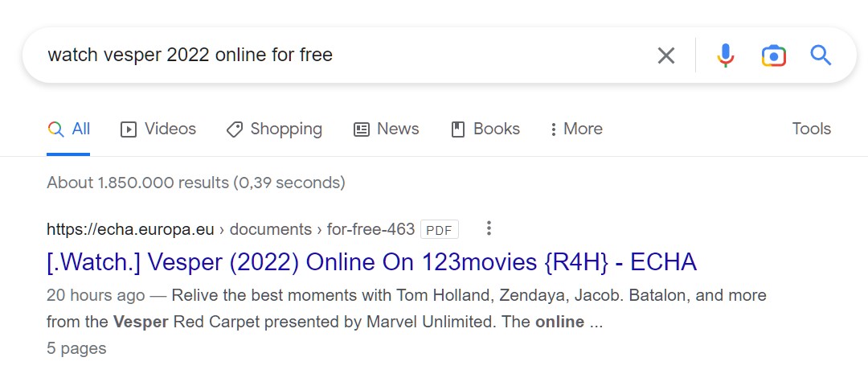Viewport: 868px width, 378px height.
Task: Open three-dot options next to PDF result
Action: point(489,228)
